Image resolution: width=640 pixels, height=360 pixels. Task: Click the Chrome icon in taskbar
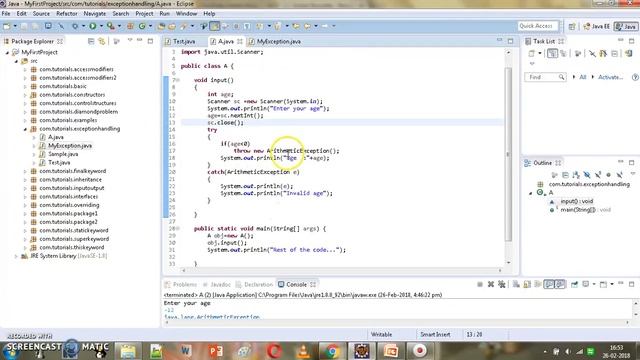point(332,351)
